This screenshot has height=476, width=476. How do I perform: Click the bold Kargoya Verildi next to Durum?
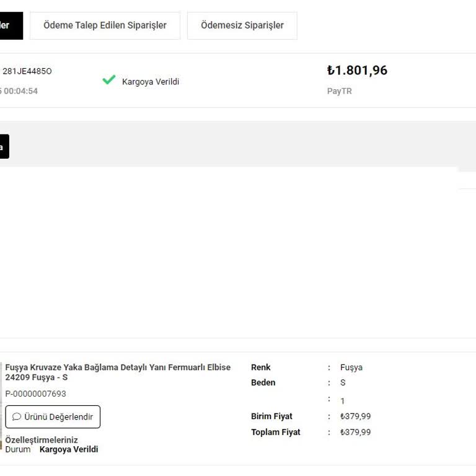(69, 449)
